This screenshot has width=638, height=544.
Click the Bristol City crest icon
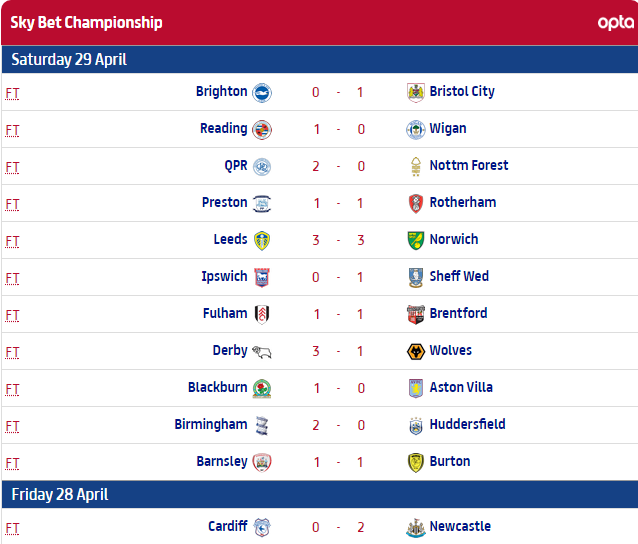pos(416,92)
